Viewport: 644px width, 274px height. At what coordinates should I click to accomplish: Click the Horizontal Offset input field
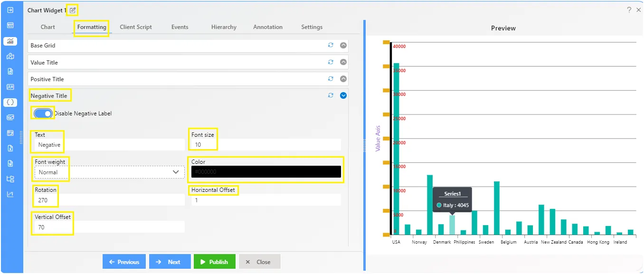266,200
